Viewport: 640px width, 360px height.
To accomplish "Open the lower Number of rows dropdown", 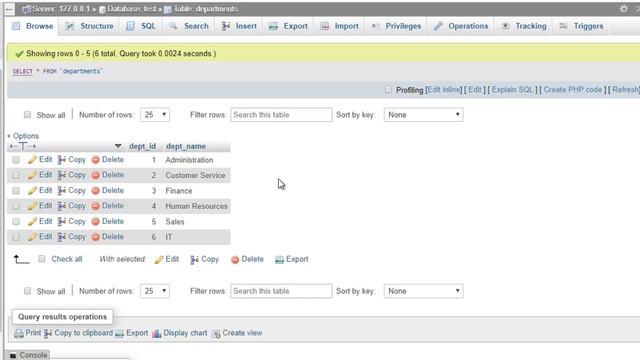I will tap(155, 291).
